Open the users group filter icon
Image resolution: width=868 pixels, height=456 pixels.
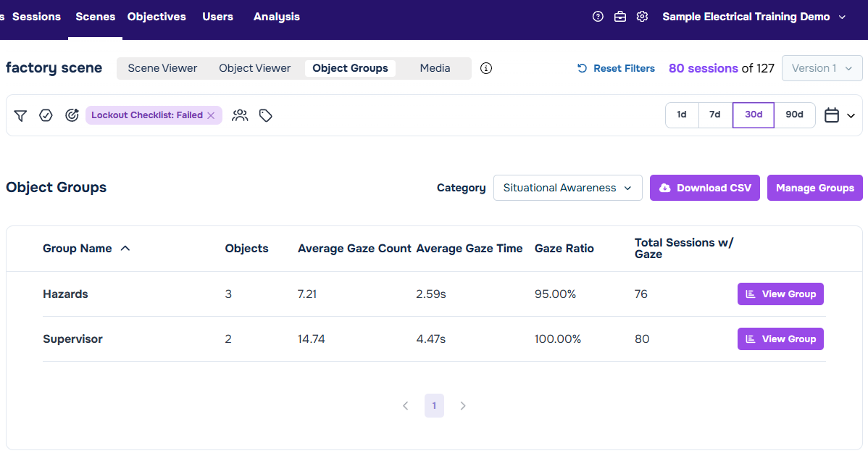pyautogui.click(x=240, y=115)
